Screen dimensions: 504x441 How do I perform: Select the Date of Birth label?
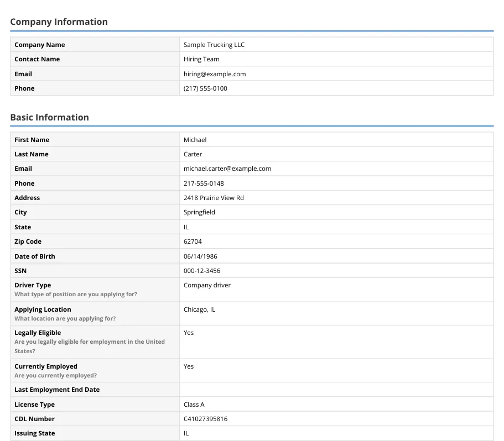coord(35,256)
